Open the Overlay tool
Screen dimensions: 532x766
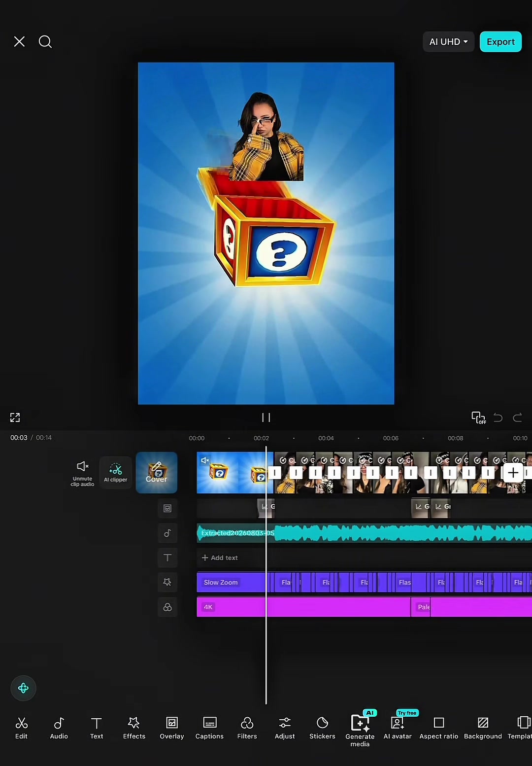172,728
